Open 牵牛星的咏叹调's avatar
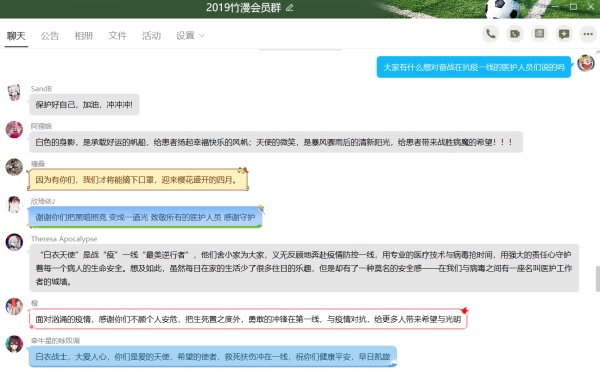 coord(14,344)
